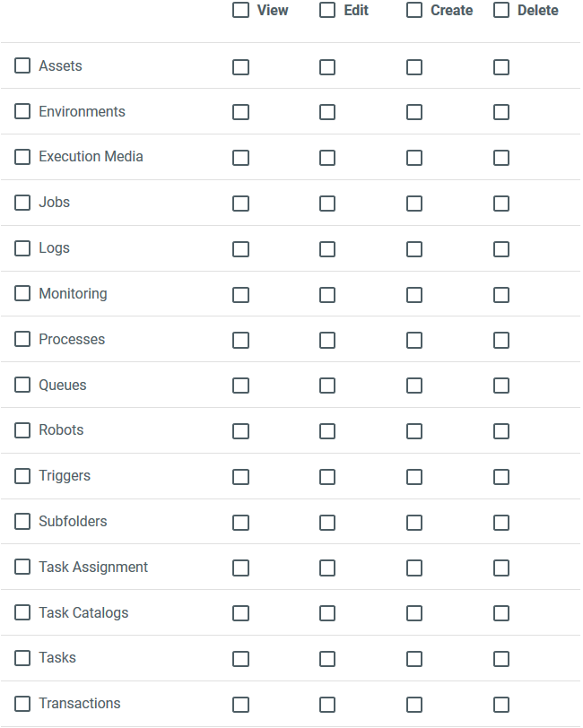This screenshot has width=583, height=728.
Task: Check Edit permission for Execution Media
Action: coord(327,158)
